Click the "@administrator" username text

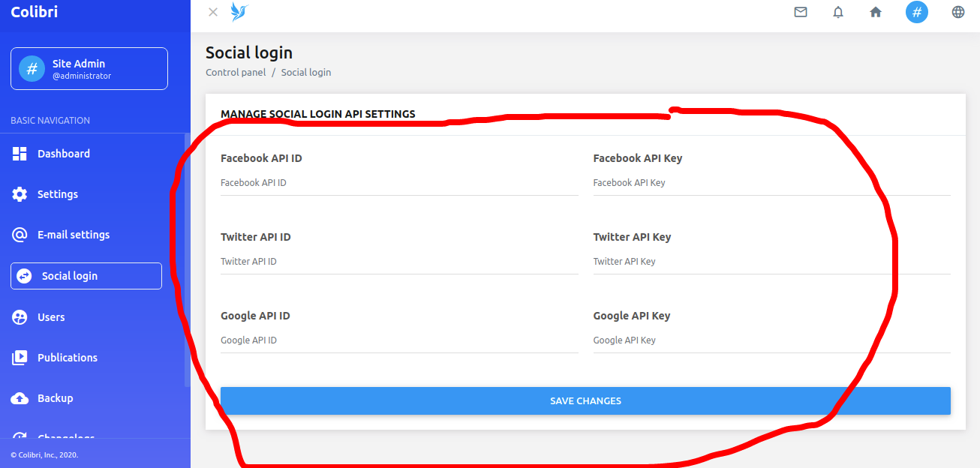[x=82, y=76]
